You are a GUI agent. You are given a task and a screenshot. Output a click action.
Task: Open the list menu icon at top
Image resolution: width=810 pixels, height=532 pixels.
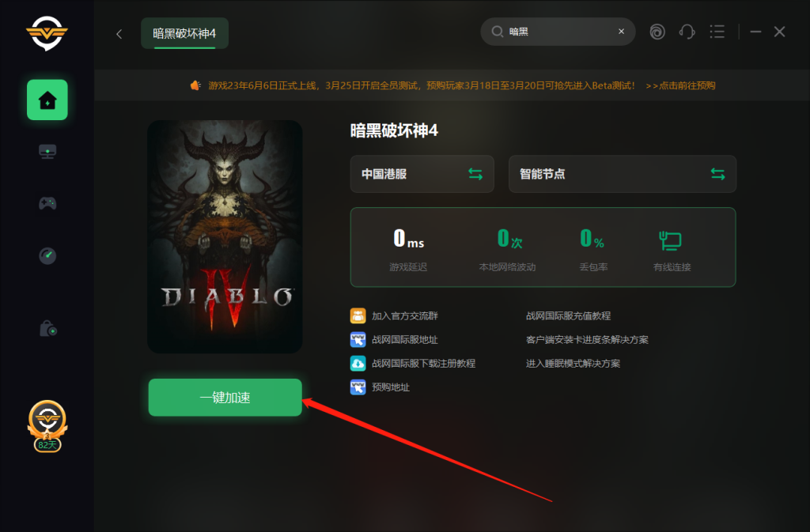(717, 32)
